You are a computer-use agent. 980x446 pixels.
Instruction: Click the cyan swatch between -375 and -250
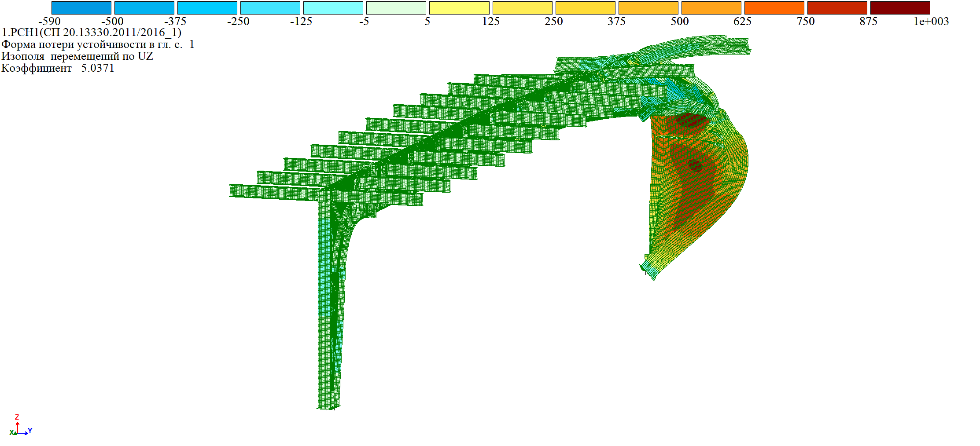point(207,8)
